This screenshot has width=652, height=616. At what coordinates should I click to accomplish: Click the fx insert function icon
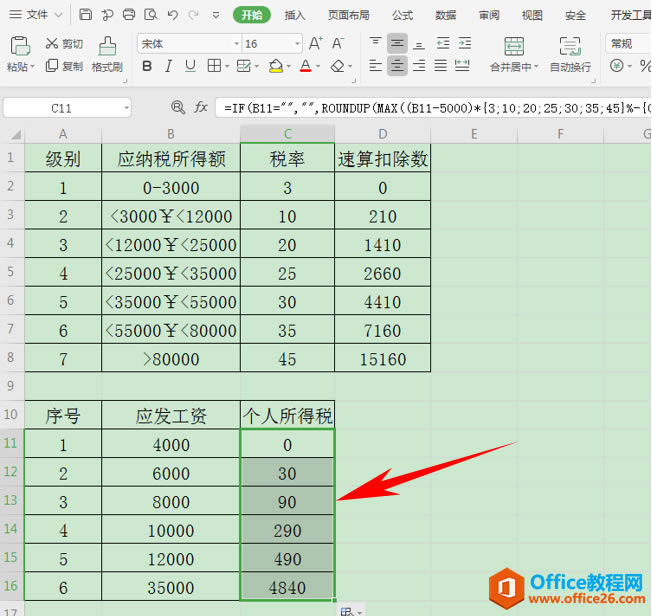pos(201,108)
